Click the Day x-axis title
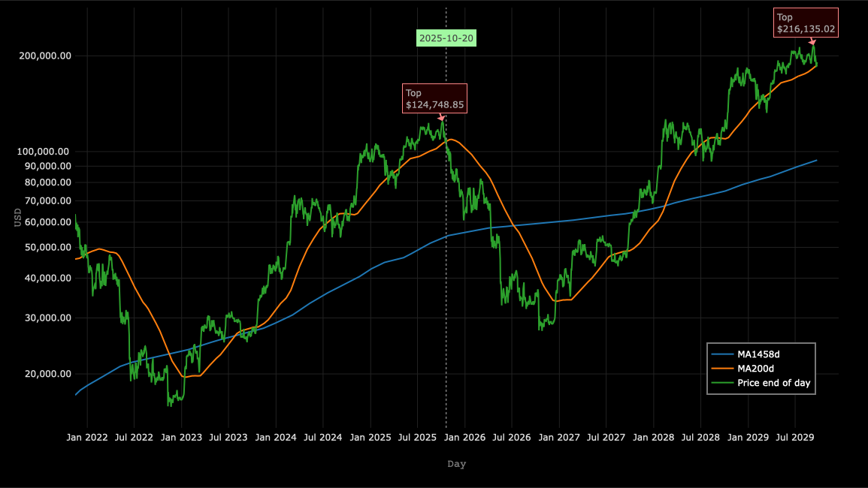The image size is (868, 488). pyautogui.click(x=457, y=464)
